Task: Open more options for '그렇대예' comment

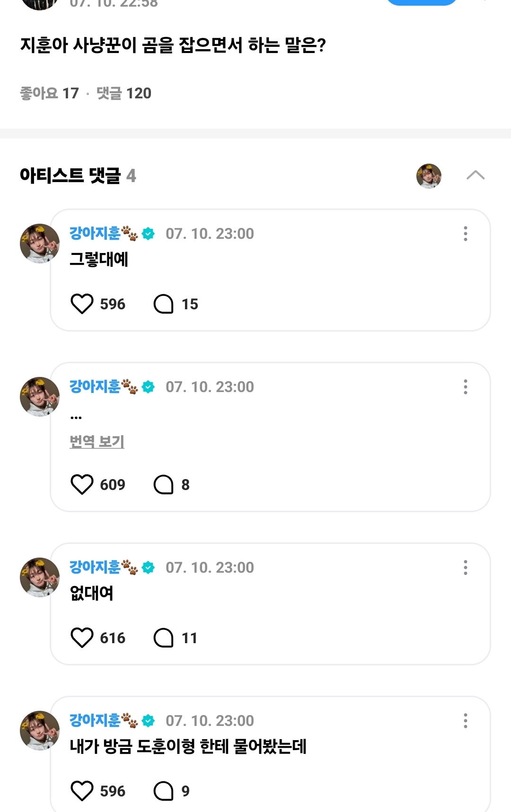Action: pos(466,234)
